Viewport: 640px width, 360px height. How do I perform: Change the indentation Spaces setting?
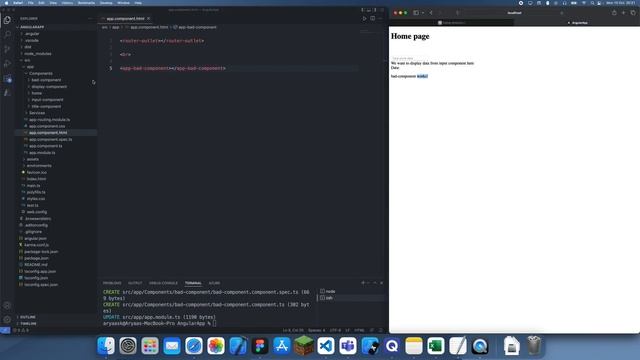(x=317, y=330)
